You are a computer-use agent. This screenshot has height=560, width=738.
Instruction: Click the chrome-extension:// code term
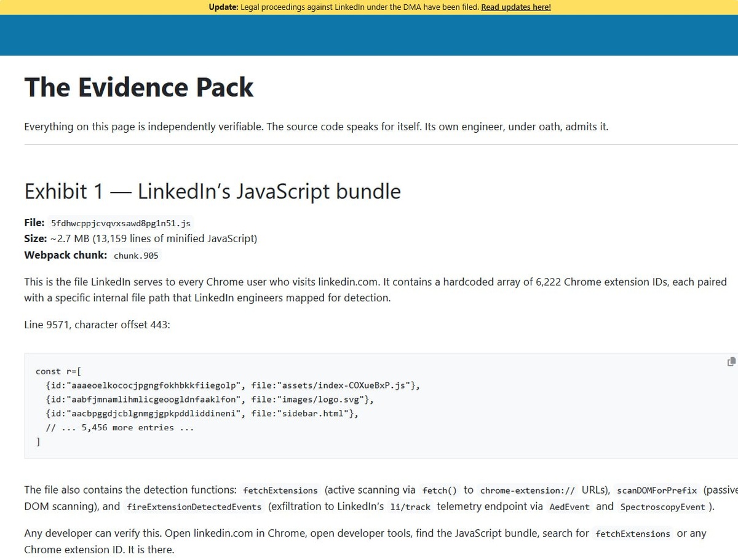click(528, 491)
